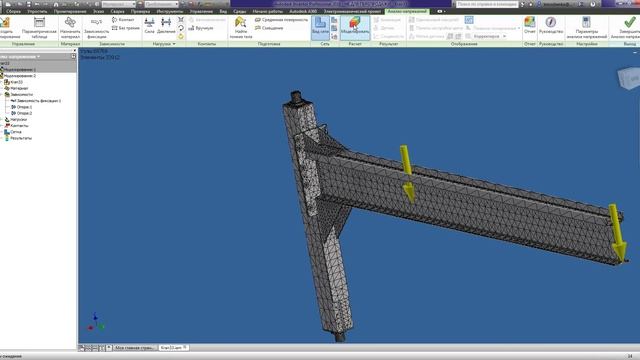Open Параметры анализа напряжений
Viewport: 640px width, 360px height.
587,28
